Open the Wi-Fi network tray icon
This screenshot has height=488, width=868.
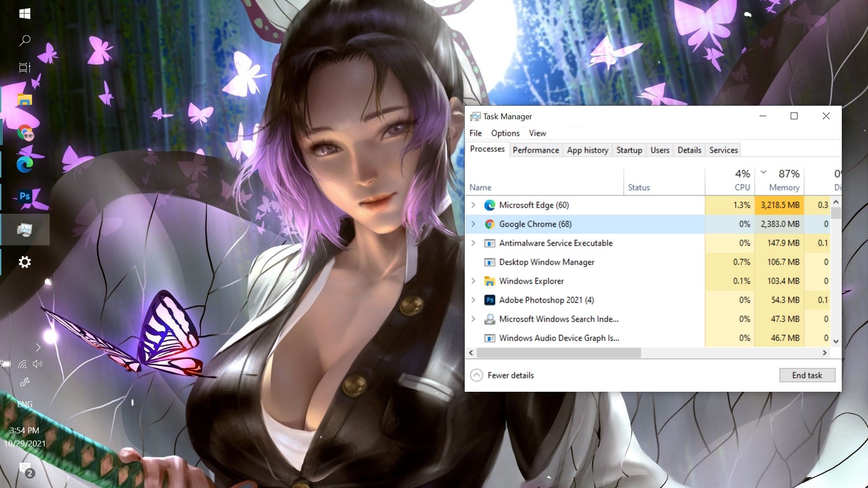23,364
